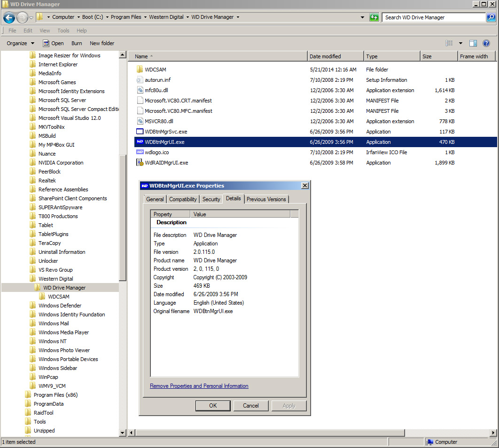This screenshot has height=448, width=499.
Task: Select MSVCR80.dll file icon
Action: tap(140, 121)
